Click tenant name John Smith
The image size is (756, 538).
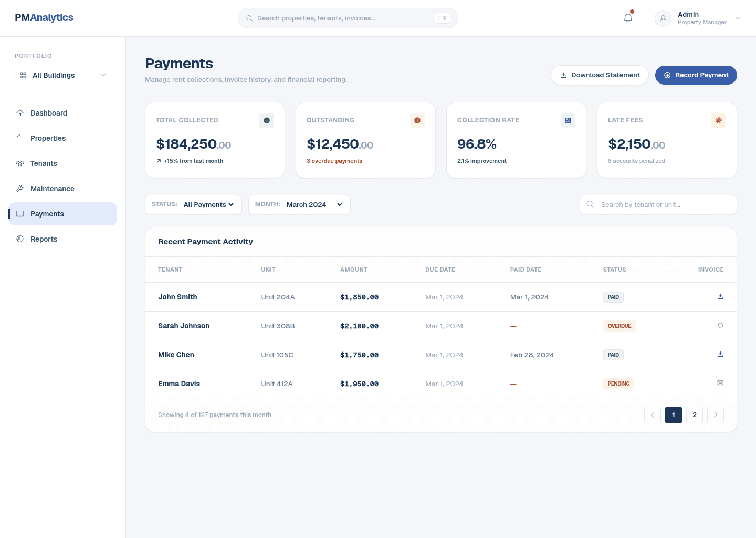(x=177, y=297)
